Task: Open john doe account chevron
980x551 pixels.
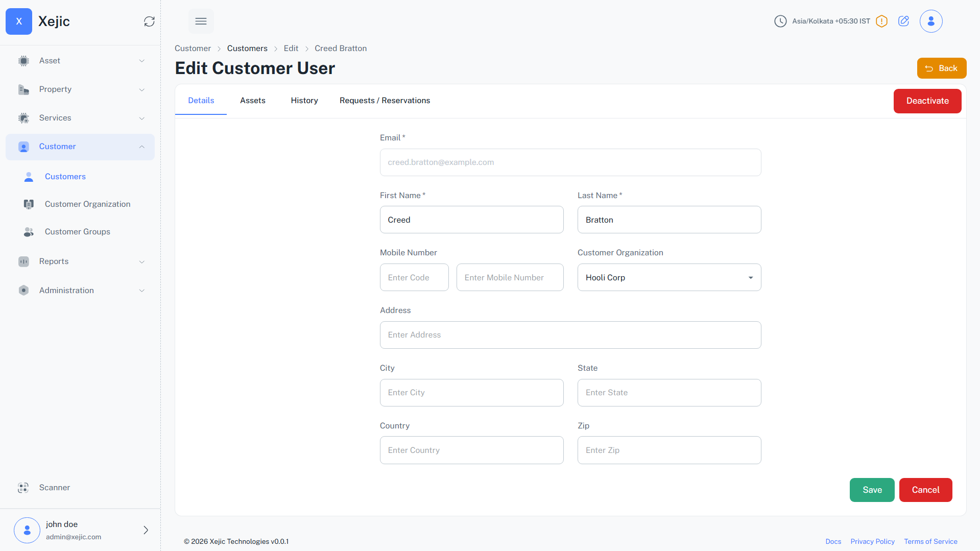Action: tap(146, 530)
